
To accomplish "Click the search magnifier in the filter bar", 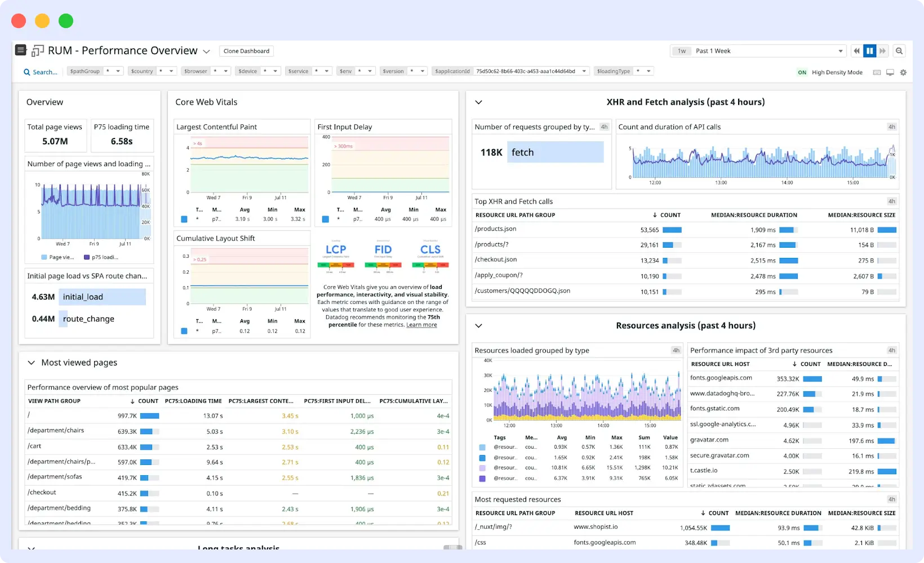I will point(26,72).
